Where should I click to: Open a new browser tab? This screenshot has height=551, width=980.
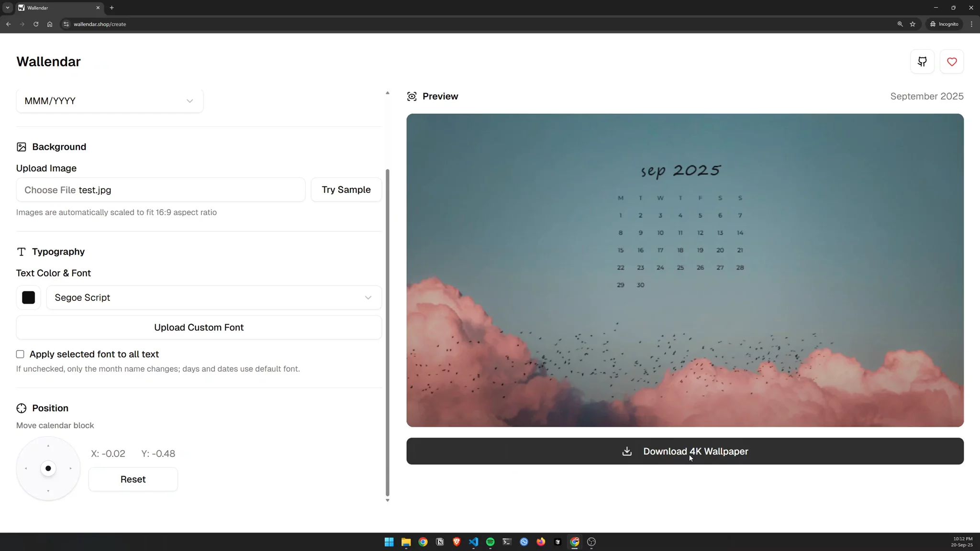tap(111, 8)
